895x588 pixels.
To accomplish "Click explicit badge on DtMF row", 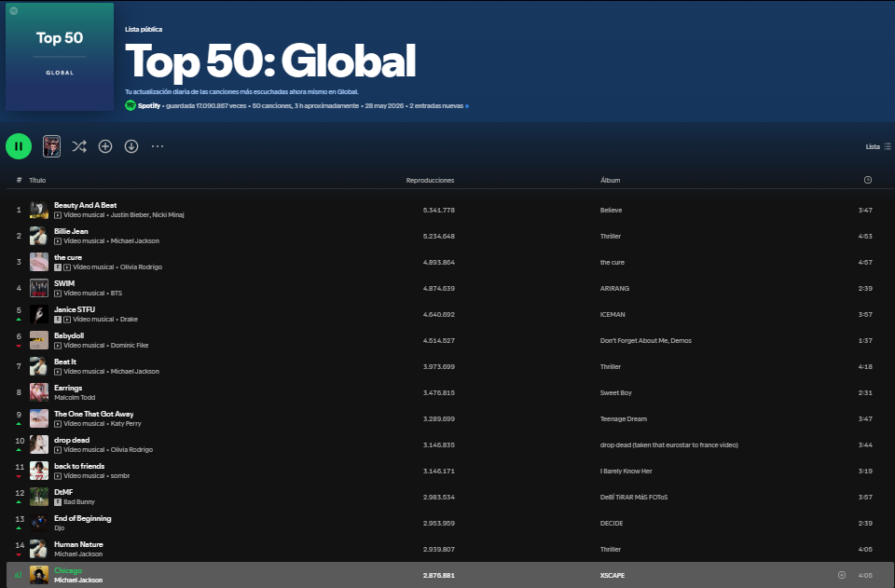I will pyautogui.click(x=58, y=502).
